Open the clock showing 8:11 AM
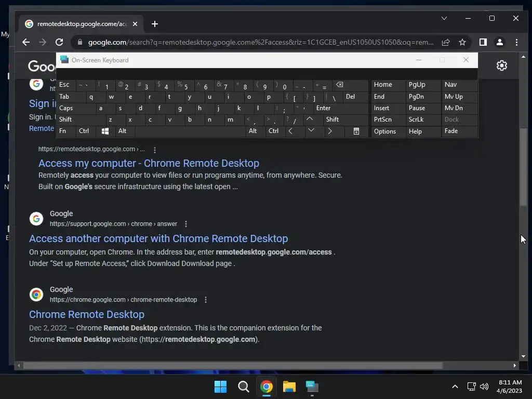Image resolution: width=532 pixels, height=399 pixels. 509,387
